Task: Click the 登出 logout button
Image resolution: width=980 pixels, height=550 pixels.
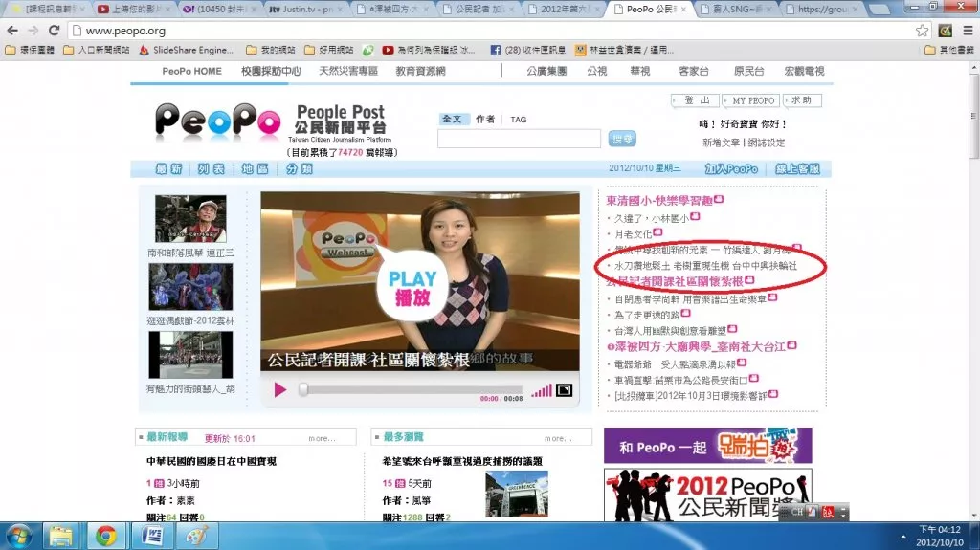Action: (696, 100)
